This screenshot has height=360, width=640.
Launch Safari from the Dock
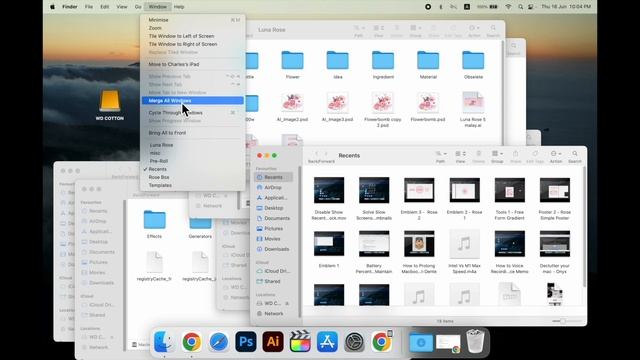click(218, 341)
